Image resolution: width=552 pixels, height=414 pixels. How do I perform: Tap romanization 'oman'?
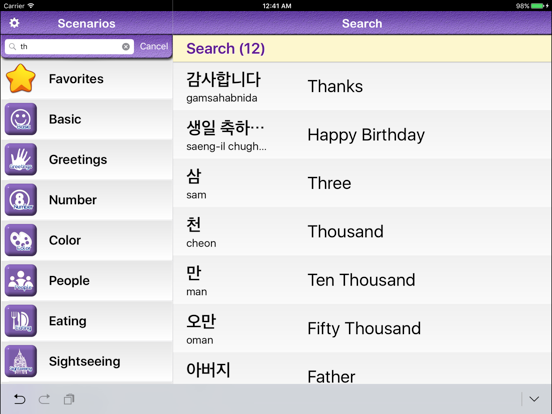[x=200, y=340]
